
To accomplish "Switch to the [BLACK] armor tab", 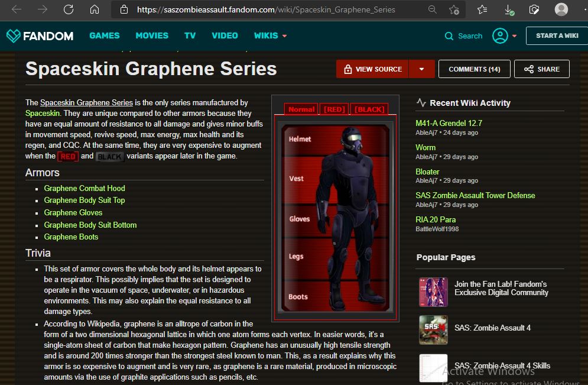I will click(x=369, y=109).
